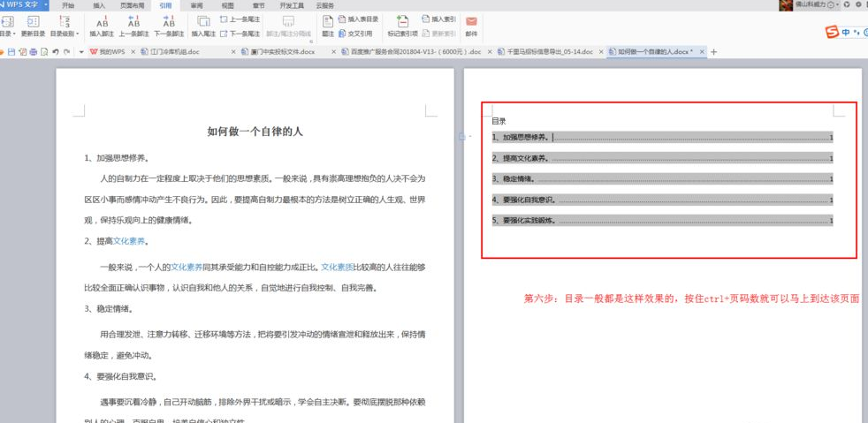This screenshot has height=423, width=868.
Task: Click the save icon in quick toolbar
Action: point(11,52)
